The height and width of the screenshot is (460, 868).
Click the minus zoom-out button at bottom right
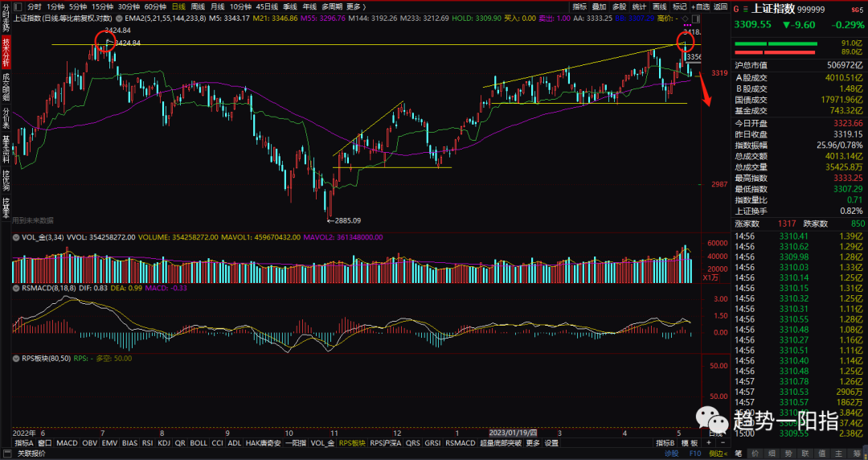[x=723, y=443]
